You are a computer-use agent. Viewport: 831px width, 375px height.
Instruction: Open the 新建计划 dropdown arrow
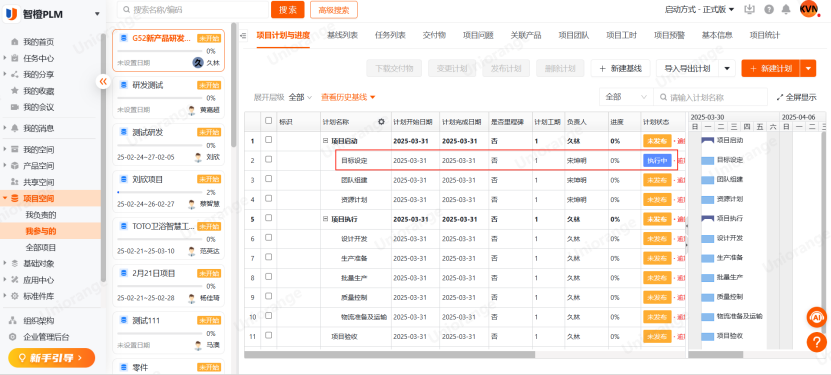click(x=808, y=68)
